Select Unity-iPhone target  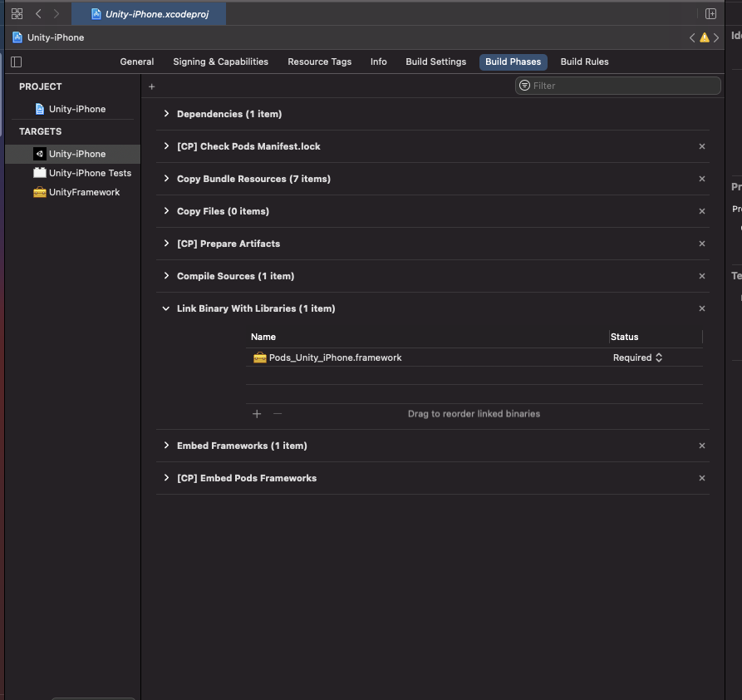click(x=72, y=154)
